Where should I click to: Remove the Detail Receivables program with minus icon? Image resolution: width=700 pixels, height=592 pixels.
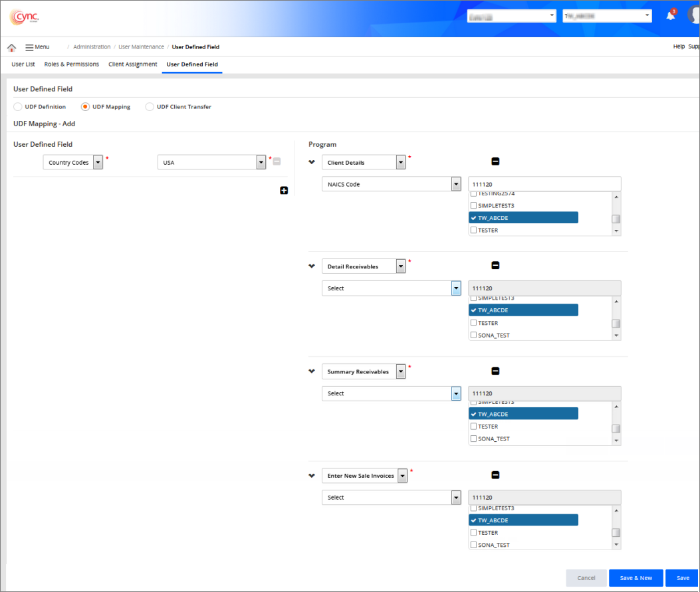[495, 266]
